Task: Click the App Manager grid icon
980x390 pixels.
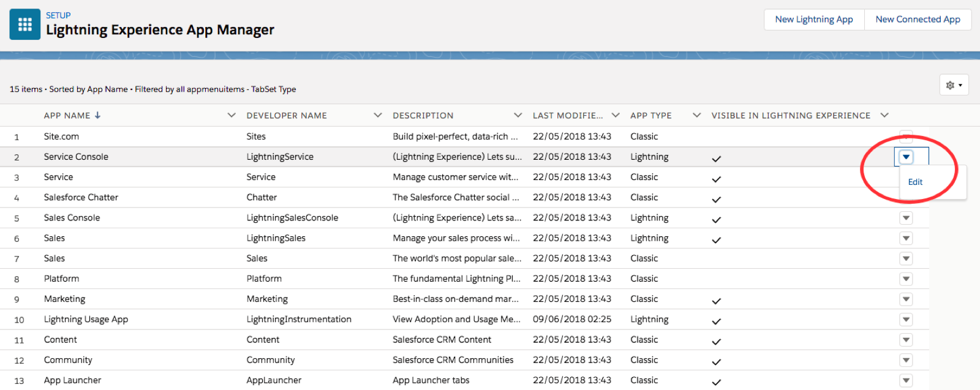Action: pyautogui.click(x=25, y=24)
